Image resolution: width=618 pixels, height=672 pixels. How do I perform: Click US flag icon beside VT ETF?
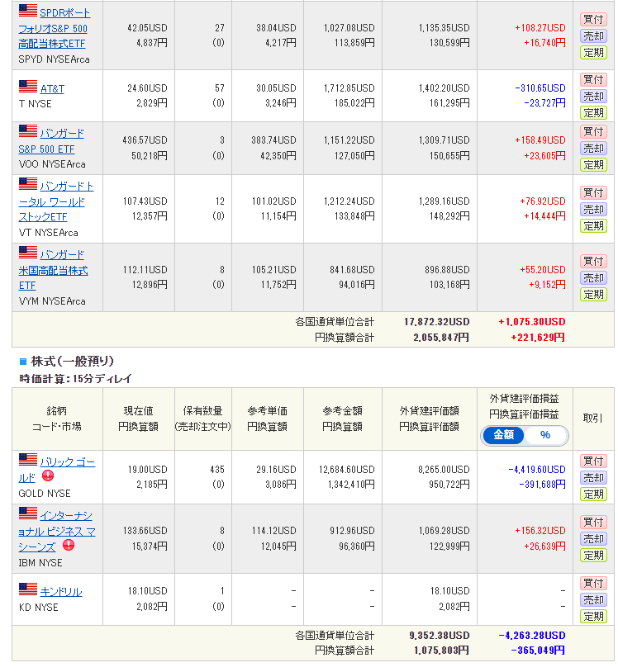pos(28,184)
